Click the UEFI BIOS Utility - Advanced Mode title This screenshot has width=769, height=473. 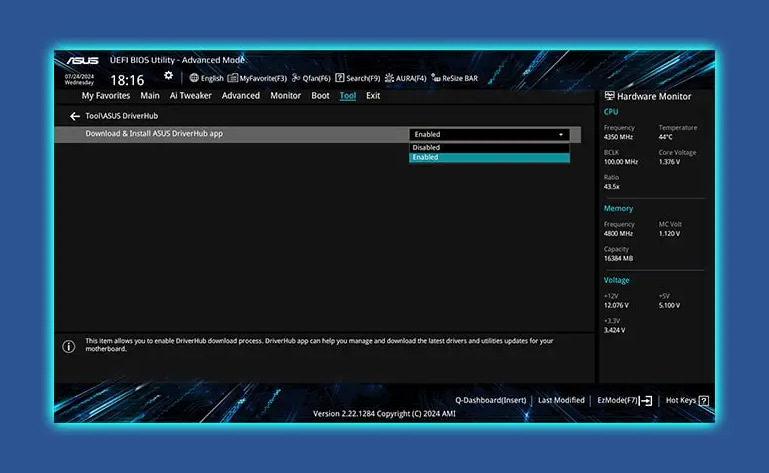coord(177,60)
